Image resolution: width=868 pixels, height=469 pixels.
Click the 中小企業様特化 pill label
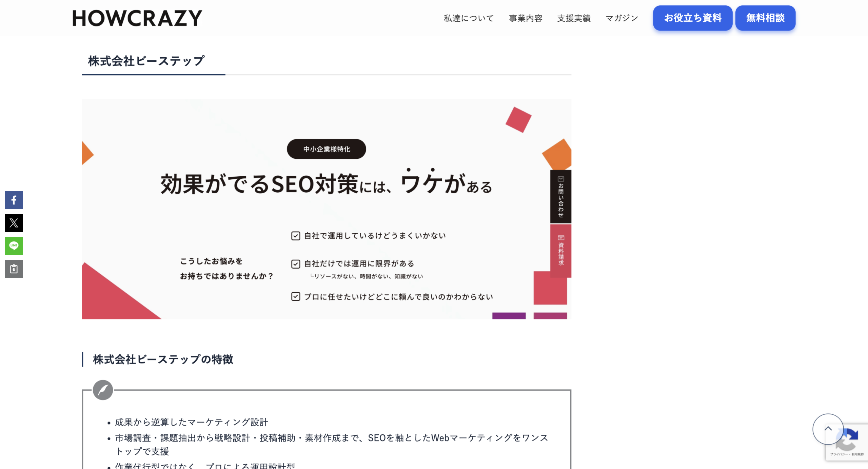point(326,149)
